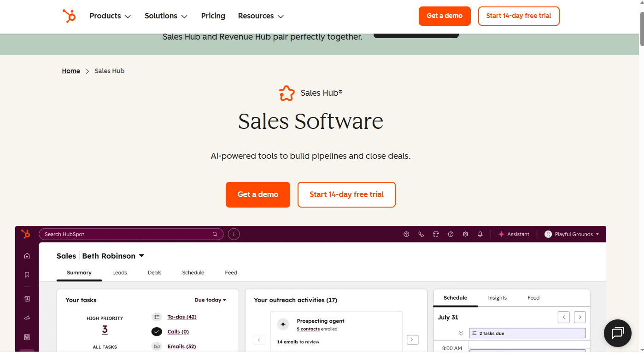644x353 pixels.
Task: Switch to the Insights tab
Action: (x=498, y=298)
